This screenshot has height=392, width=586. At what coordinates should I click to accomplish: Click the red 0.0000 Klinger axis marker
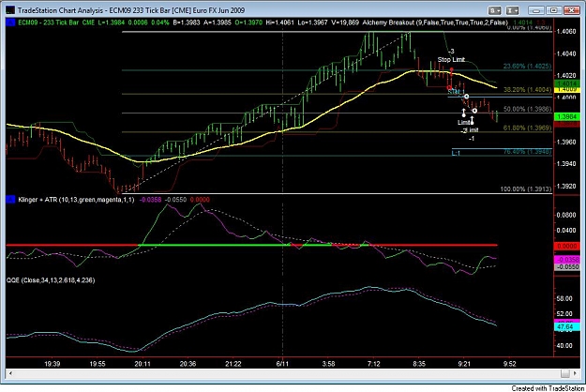point(566,247)
